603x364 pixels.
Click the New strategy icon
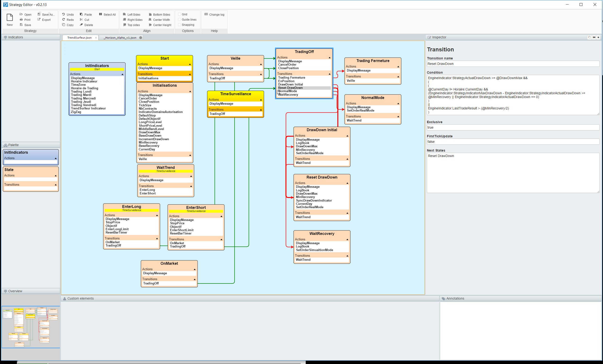[x=9, y=18]
